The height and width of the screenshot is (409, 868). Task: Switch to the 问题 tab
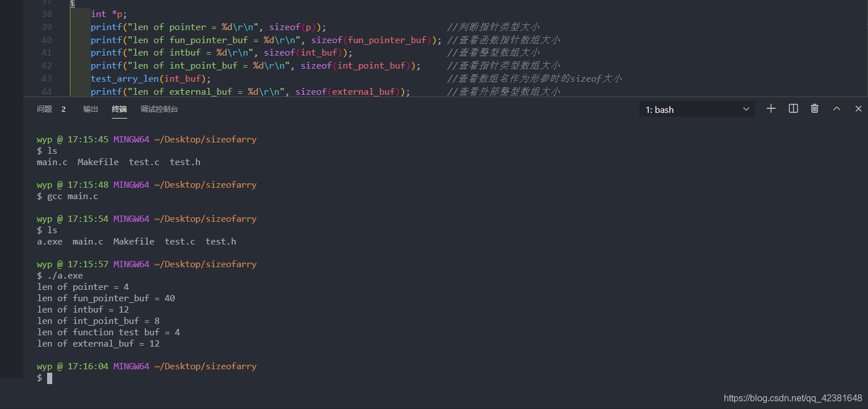tap(44, 109)
